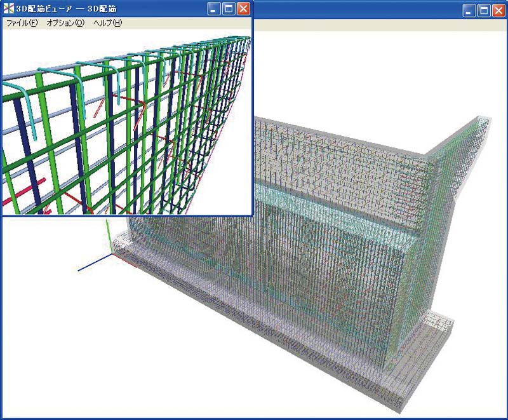This screenshot has height=420, width=508.
Task: Click the rebar close-up view in front window
Action: click(127, 122)
